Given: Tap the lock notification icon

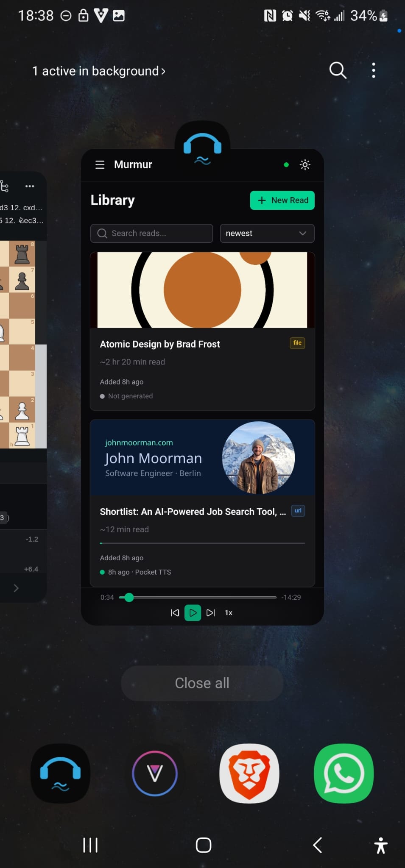Looking at the screenshot, I should tap(83, 16).
